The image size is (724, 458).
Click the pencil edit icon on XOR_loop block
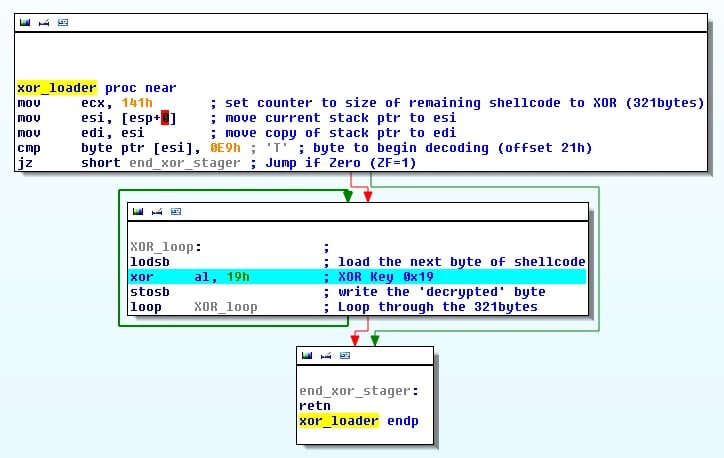[x=157, y=212]
